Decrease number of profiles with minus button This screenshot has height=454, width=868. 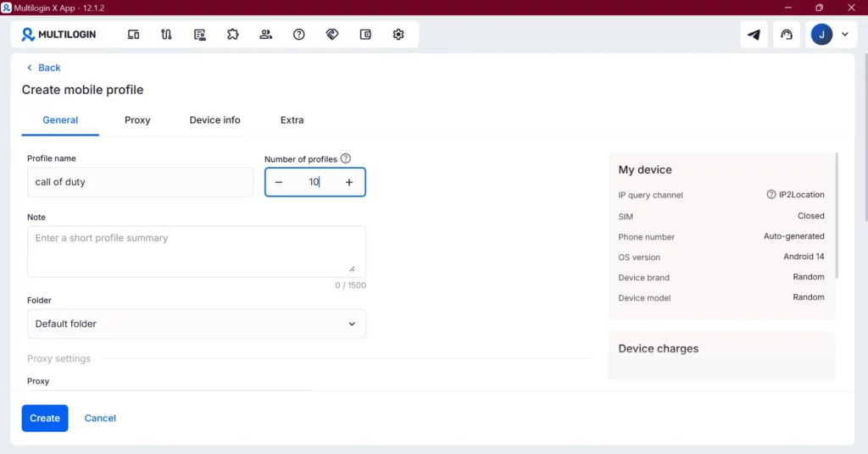[279, 182]
